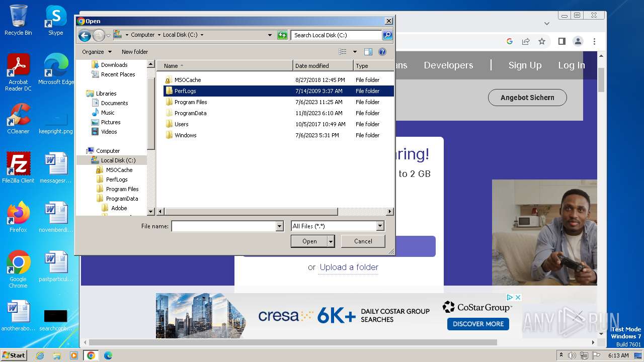The image size is (644, 362).
Task: Open FileZilla Client desktop icon
Action: (18, 168)
